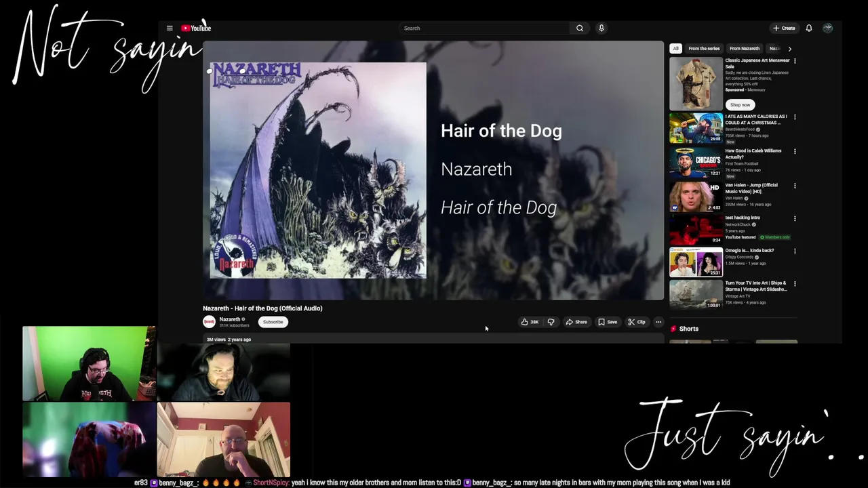This screenshot has width=868, height=488.
Task: Open the YouTube hamburger guide menu
Action: [170, 28]
